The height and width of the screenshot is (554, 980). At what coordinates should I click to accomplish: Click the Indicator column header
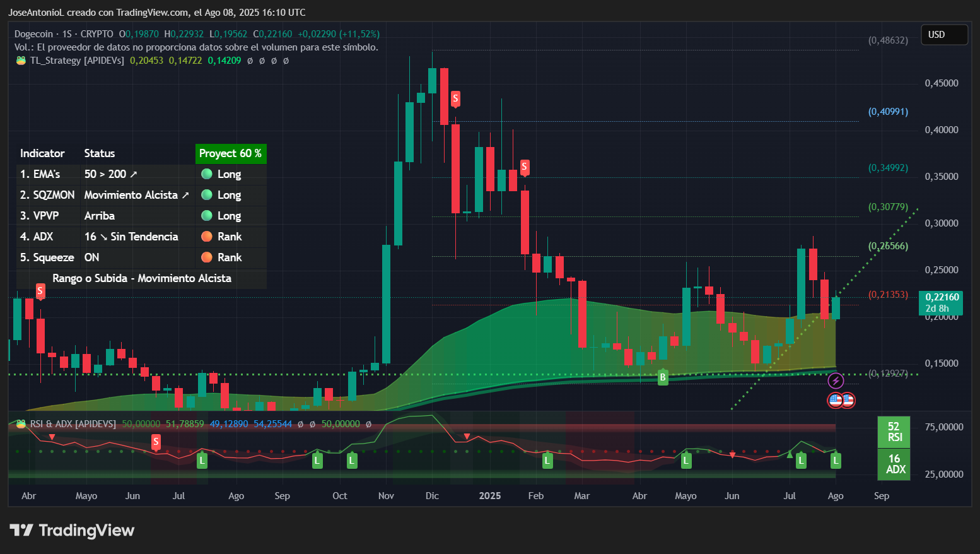42,153
